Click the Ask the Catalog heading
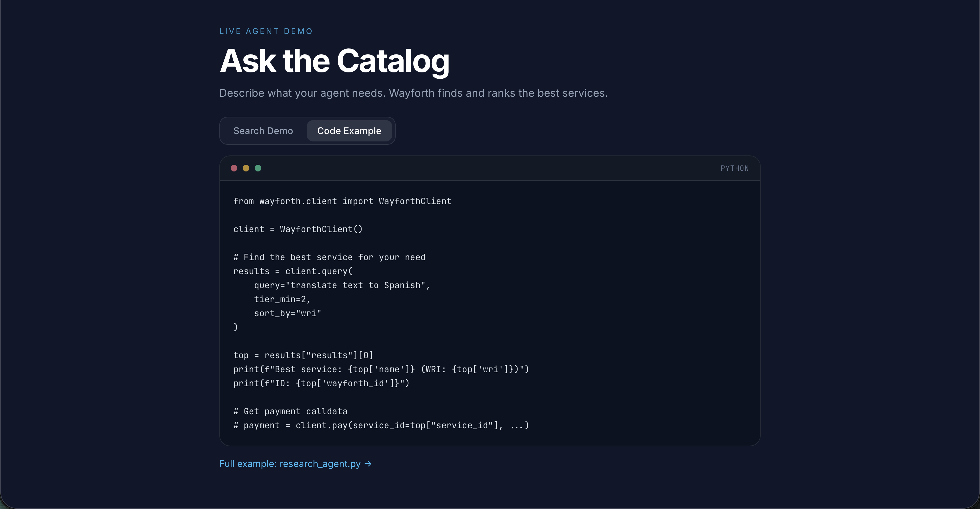This screenshot has height=509, width=980. point(334,61)
